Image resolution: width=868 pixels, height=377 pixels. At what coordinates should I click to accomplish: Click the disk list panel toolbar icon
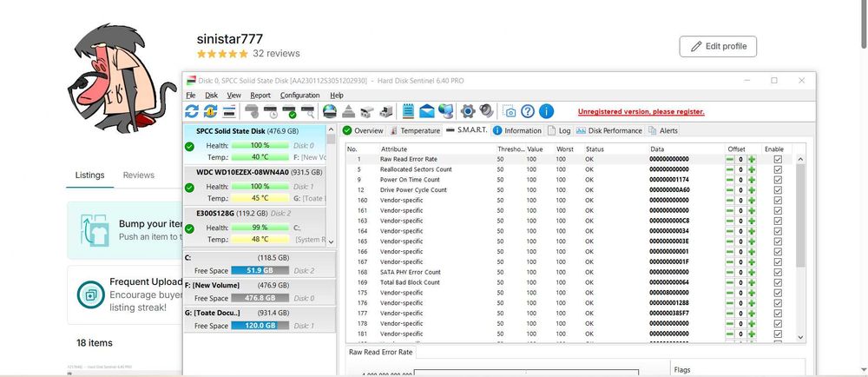(229, 111)
